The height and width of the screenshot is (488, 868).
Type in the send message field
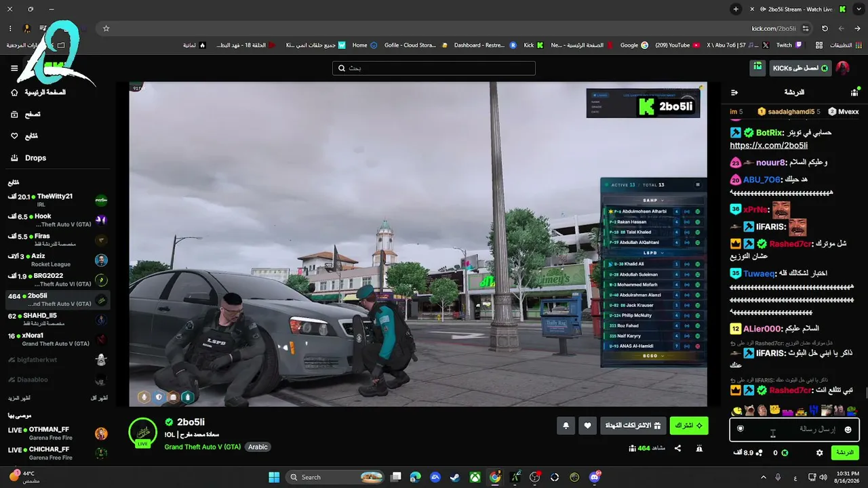795,429
